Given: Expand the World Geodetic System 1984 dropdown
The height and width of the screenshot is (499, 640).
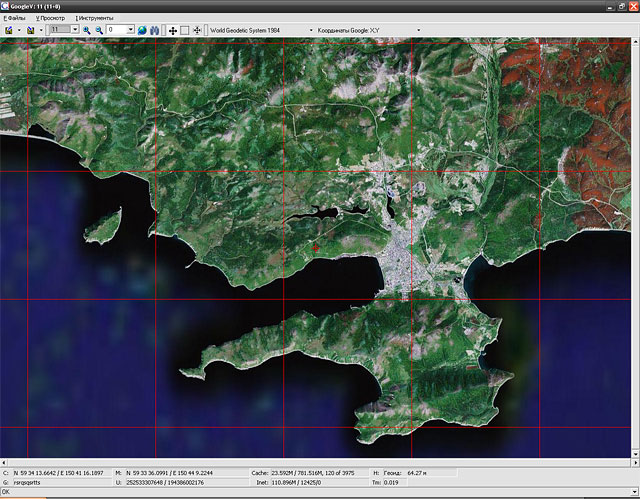Looking at the screenshot, I should (x=310, y=30).
